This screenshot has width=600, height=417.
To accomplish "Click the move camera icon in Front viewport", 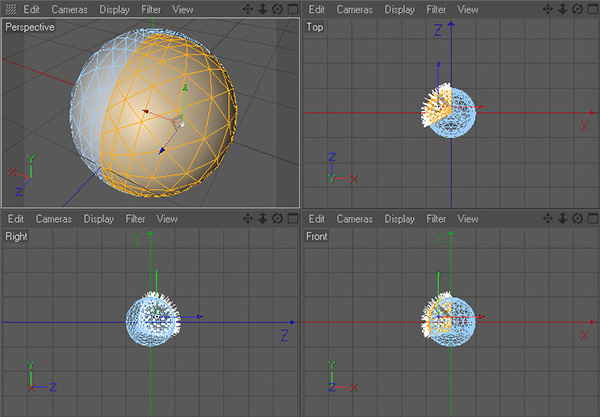I will [x=548, y=218].
